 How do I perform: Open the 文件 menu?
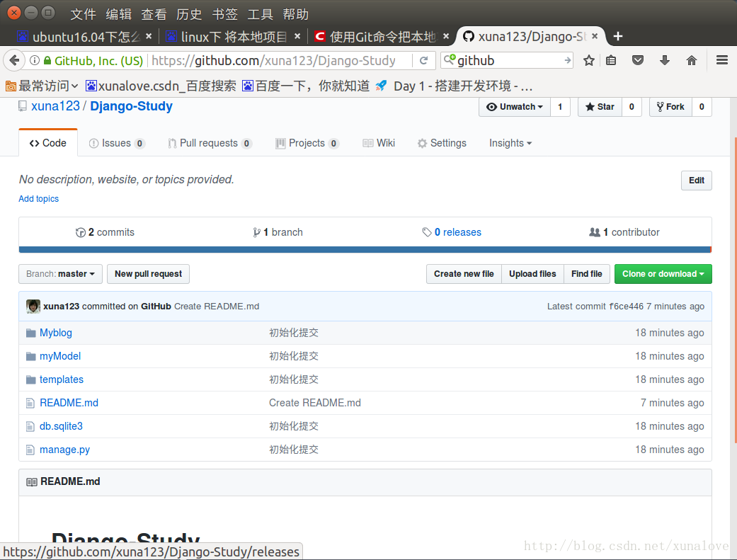coord(83,14)
